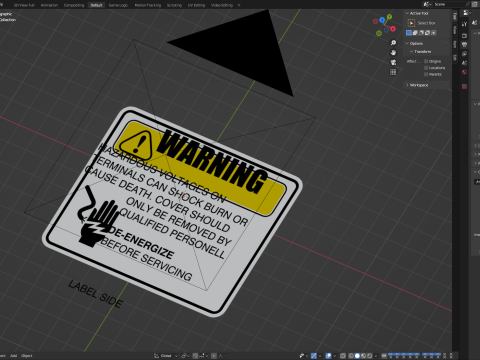The width and height of the screenshot is (480, 360).
Task: Click the Zoom view magnifier icon
Action: tap(393, 43)
